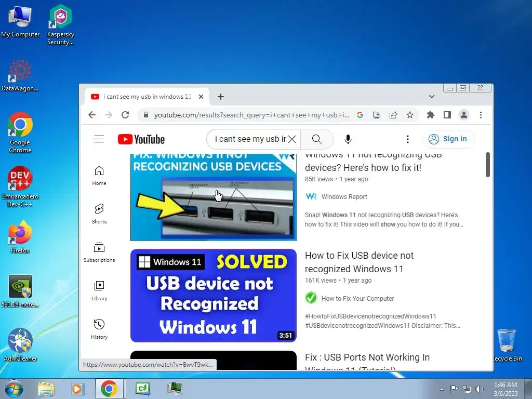
Task: Open Chrome three-dot menu
Action: [481, 115]
